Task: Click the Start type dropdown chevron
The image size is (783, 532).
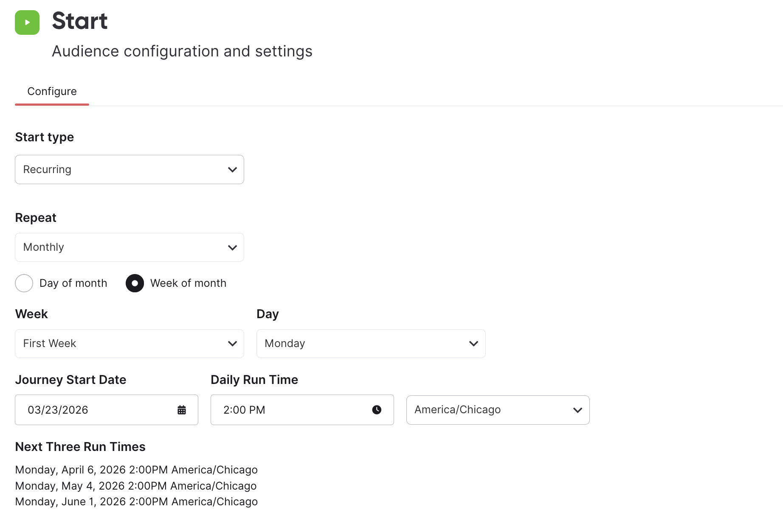Action: click(x=232, y=170)
